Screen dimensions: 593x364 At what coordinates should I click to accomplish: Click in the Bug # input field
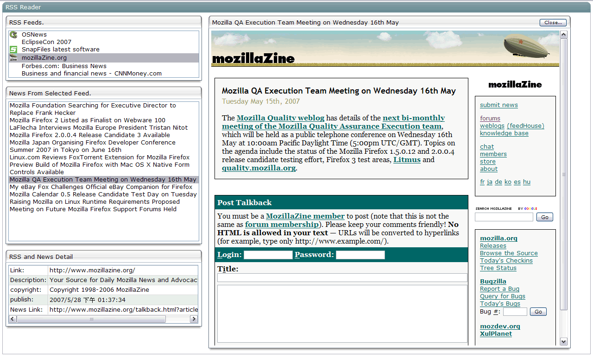pos(515,312)
